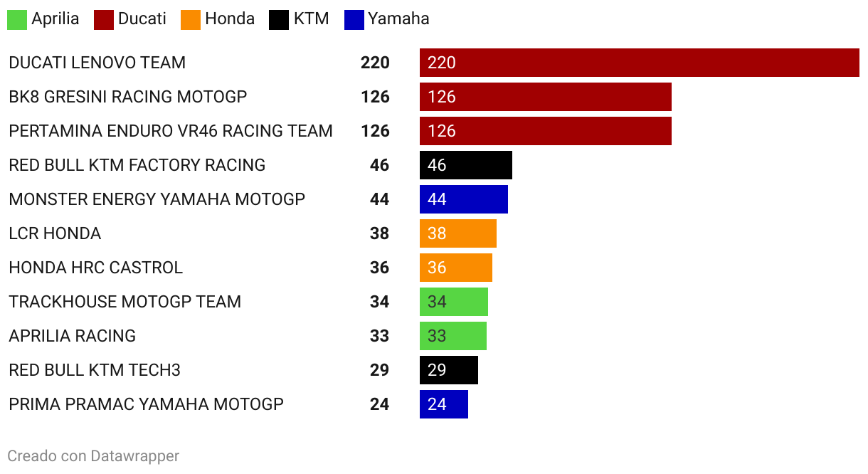Click the Red Bull KTM Tech3 bar
Image resolution: width=868 pixels, height=474 pixels.
click(x=449, y=370)
